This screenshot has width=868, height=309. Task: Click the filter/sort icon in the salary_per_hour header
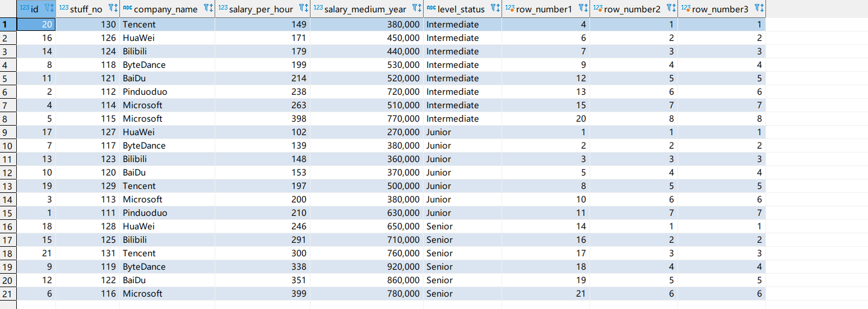point(303,8)
